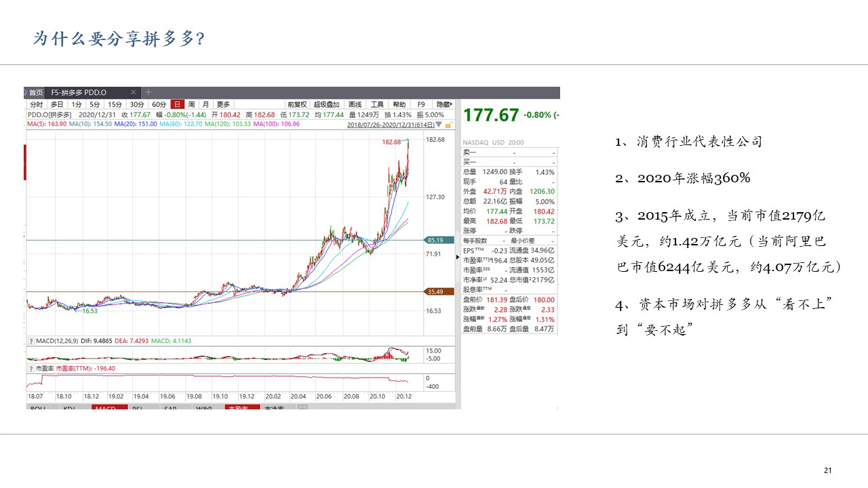Select the 15分 period

tap(115, 104)
